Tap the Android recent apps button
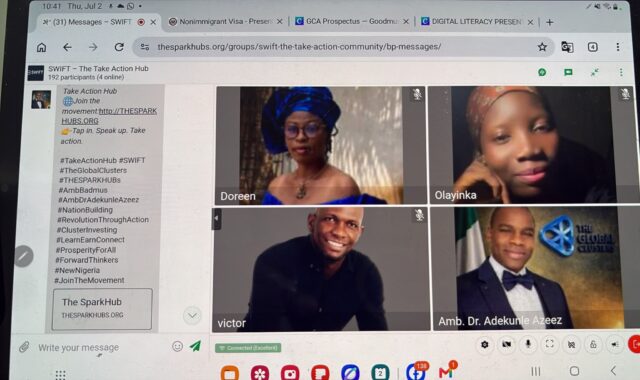Screen dimensions: 640x380 536,371
